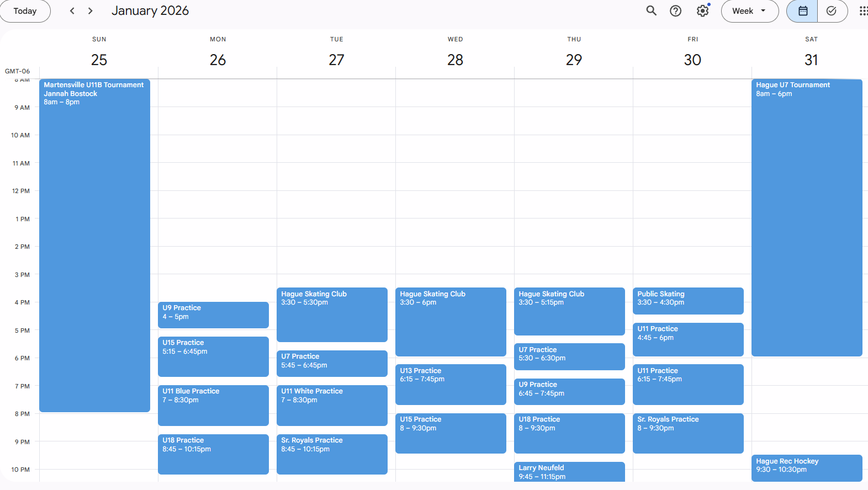This screenshot has width=868, height=490.
Task: Open the calendar search icon
Action: (652, 11)
